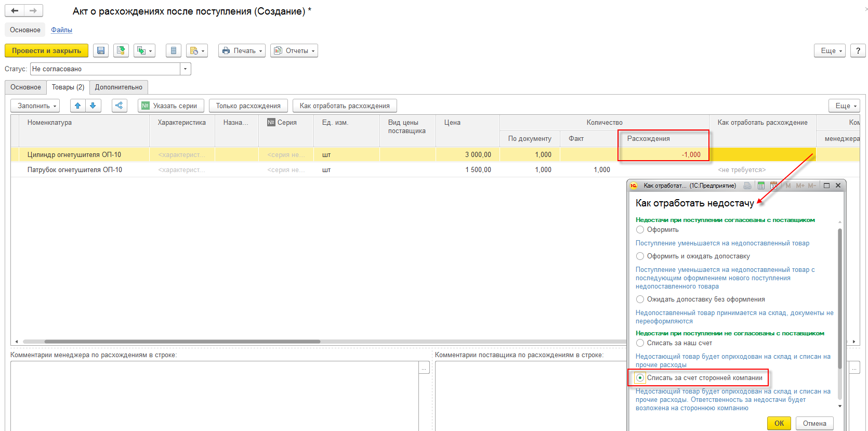The width and height of the screenshot is (868, 431).
Task: Click Цена column header
Action: pyautogui.click(x=468, y=130)
